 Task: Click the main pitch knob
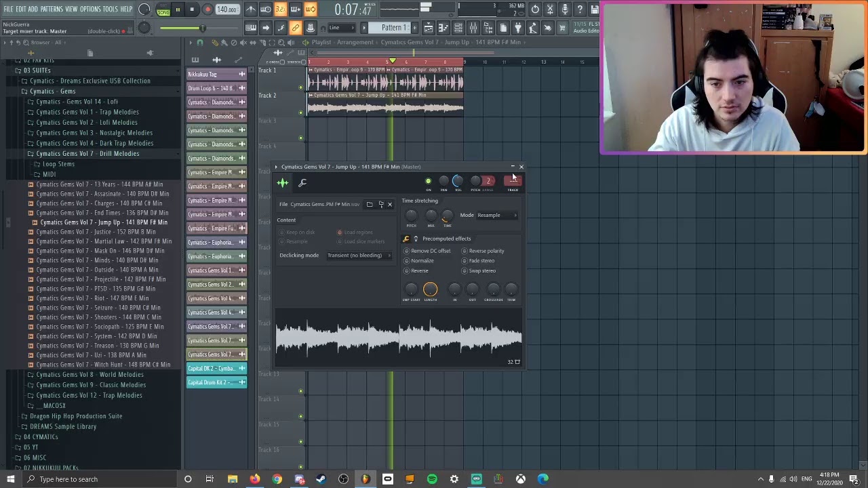click(144, 28)
